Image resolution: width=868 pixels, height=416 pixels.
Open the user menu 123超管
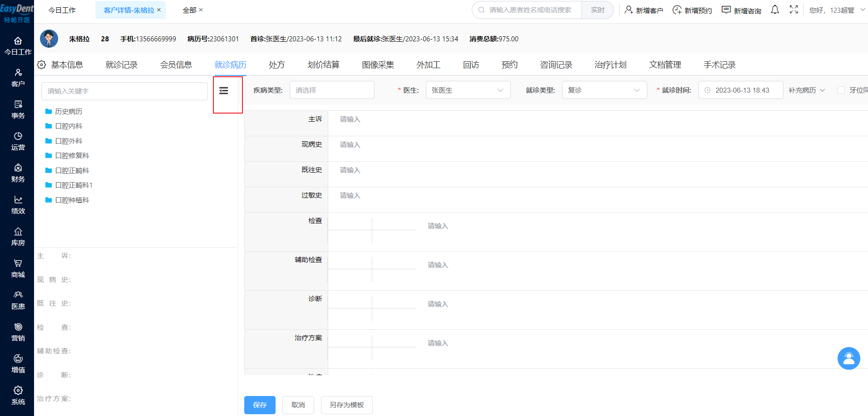click(x=837, y=10)
